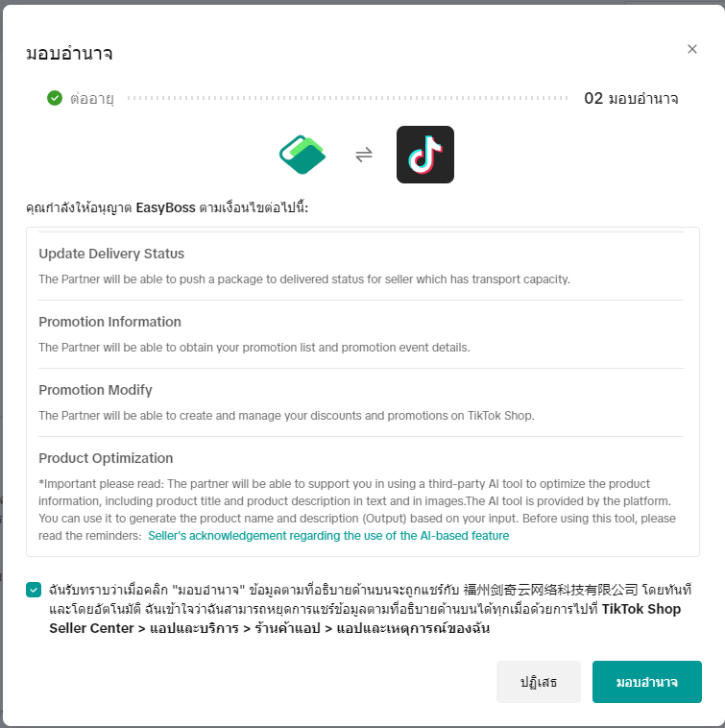Click the Chinese company name in consent text
725x728 pixels.
pyautogui.click(x=549, y=589)
